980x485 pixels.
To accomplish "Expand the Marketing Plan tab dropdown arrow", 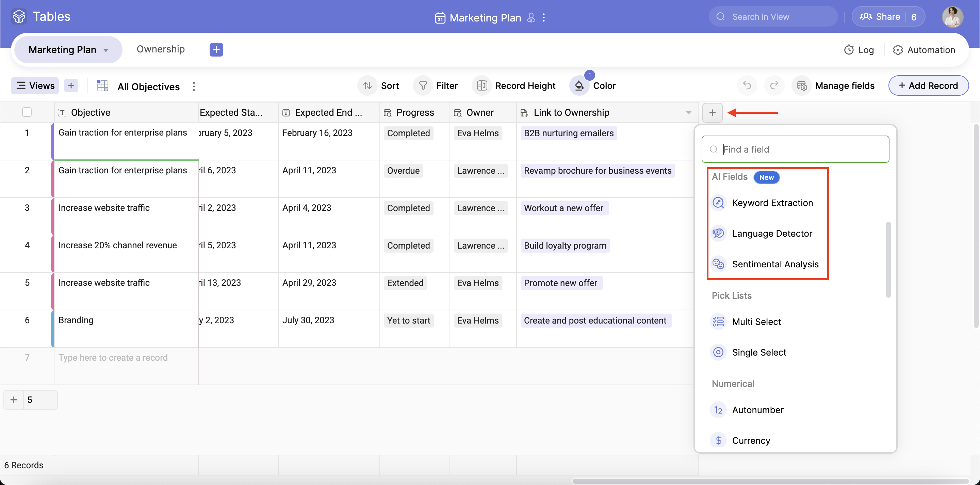I will (106, 50).
